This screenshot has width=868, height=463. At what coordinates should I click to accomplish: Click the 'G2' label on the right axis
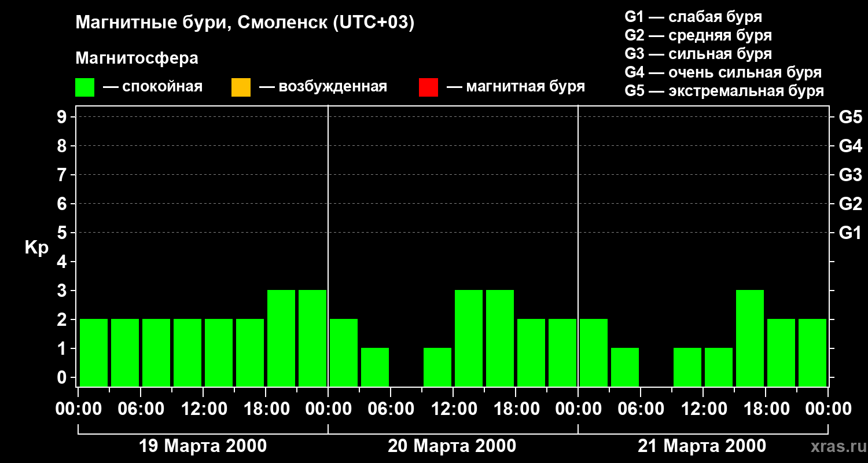[850, 204]
